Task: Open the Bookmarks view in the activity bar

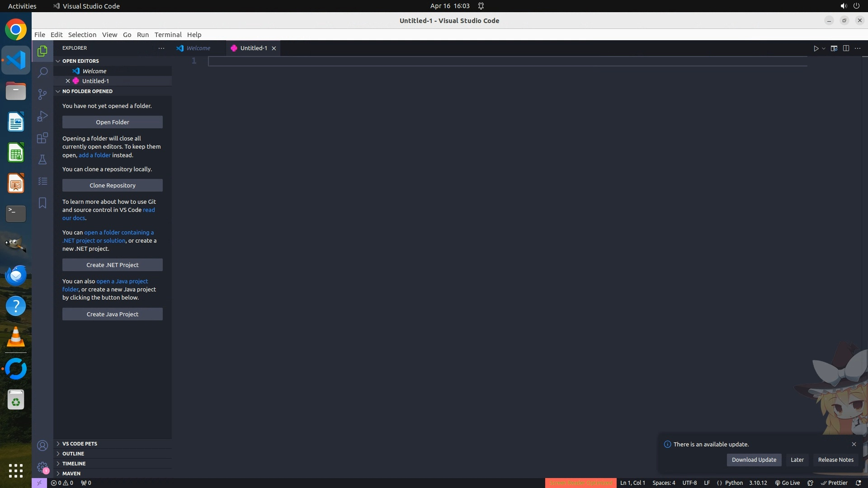Action: click(42, 203)
